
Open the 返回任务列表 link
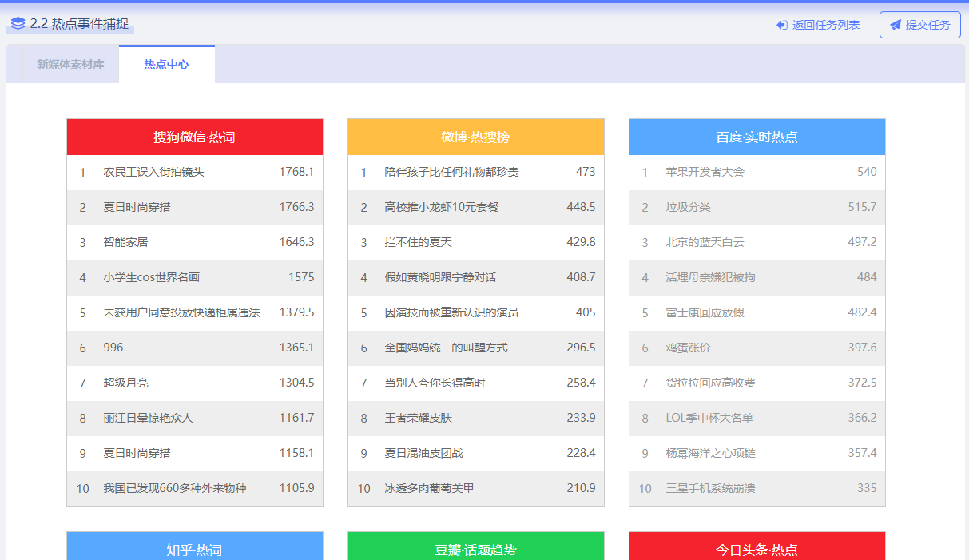[x=818, y=25]
